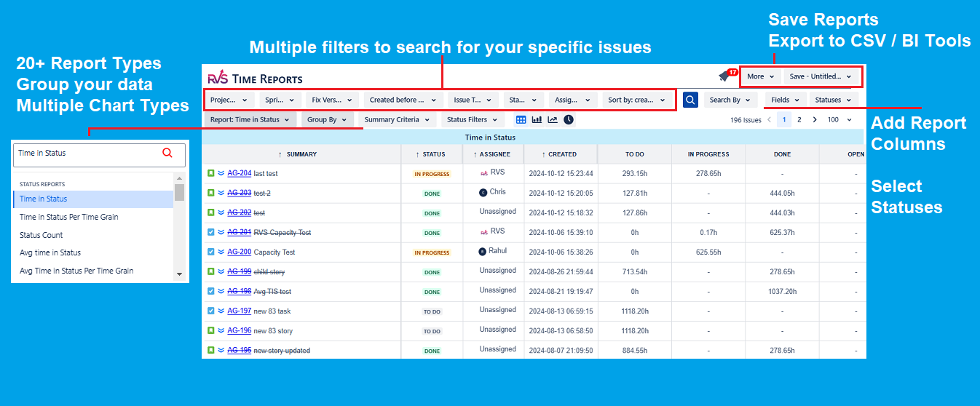The height and width of the screenshot is (406, 980).
Task: Expand the More menu
Action: (760, 76)
